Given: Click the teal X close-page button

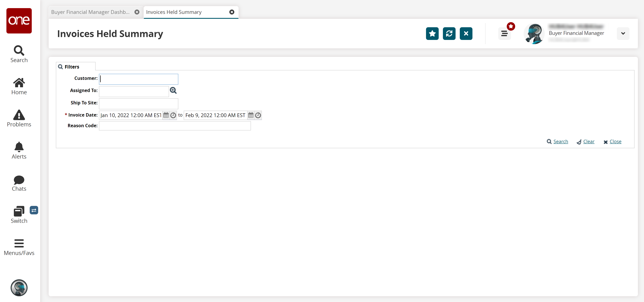Looking at the screenshot, I should [x=466, y=33].
